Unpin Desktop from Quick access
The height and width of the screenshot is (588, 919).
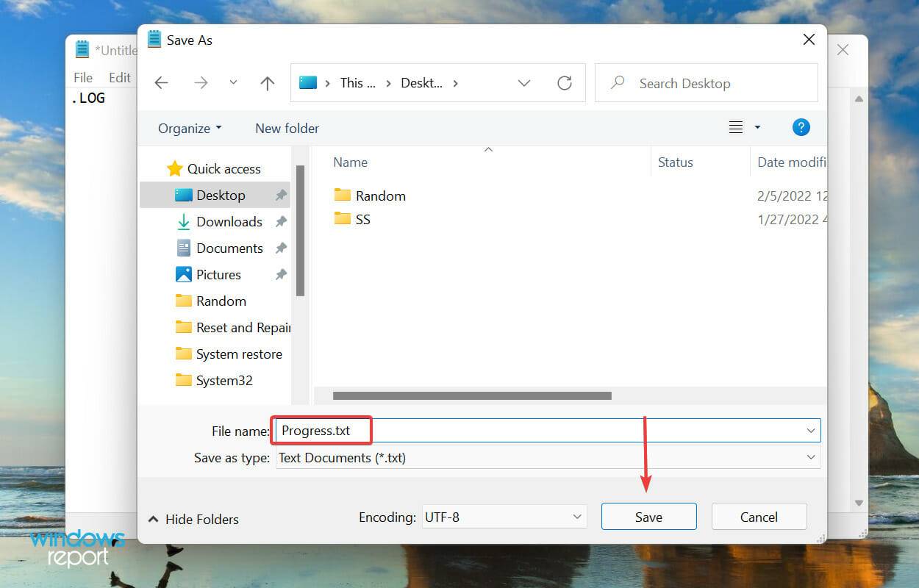(x=280, y=195)
